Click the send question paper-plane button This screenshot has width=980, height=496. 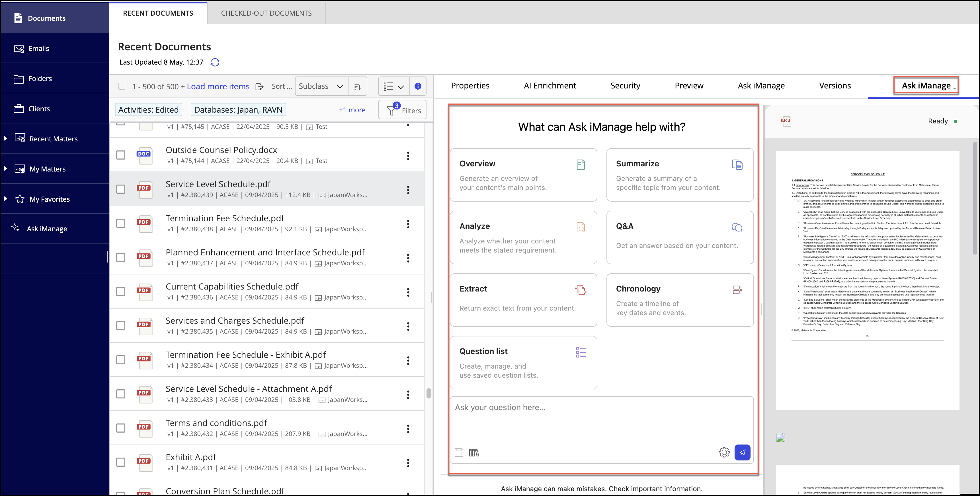[x=742, y=452]
